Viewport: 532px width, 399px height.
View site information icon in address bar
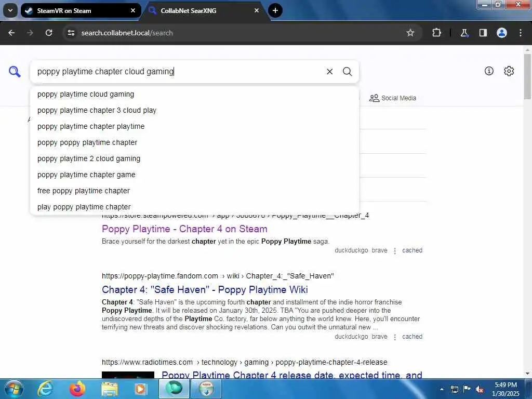[x=71, y=33]
